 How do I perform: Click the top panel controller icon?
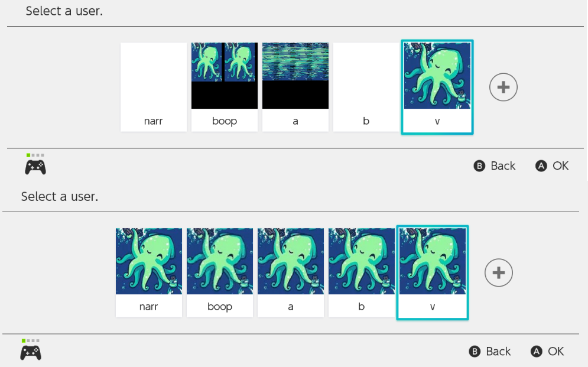pyautogui.click(x=35, y=164)
